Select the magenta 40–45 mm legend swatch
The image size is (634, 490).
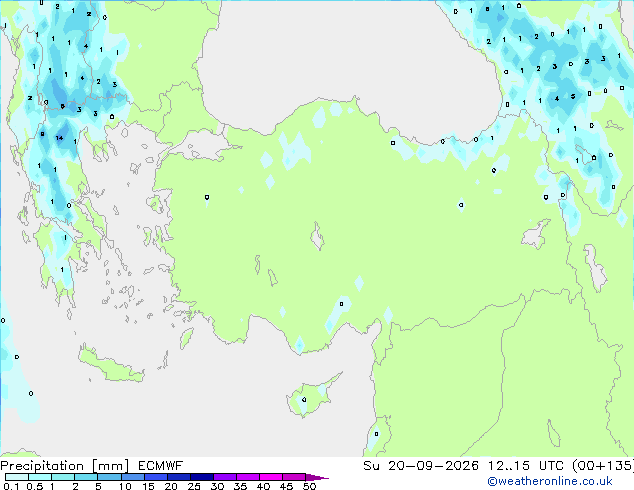[x=271, y=477]
